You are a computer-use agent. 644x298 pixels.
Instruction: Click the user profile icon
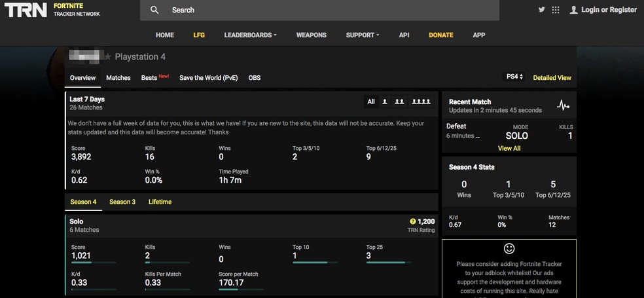coord(573,10)
